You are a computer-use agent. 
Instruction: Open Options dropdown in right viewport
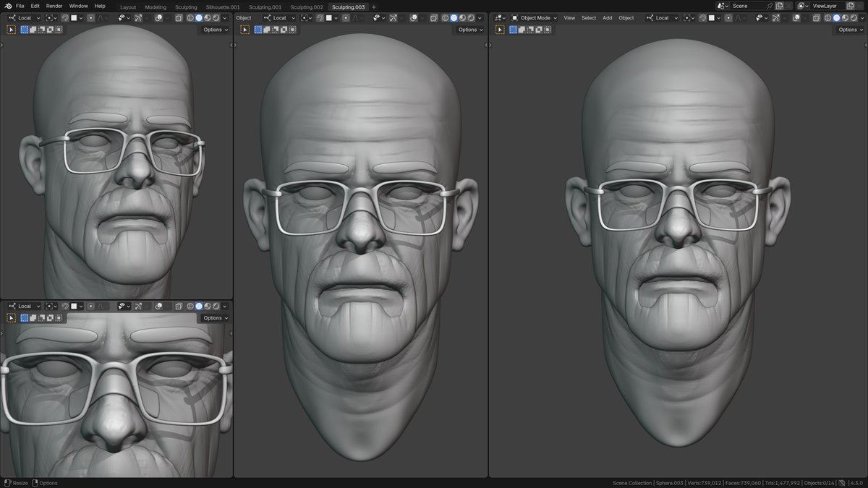(x=851, y=30)
